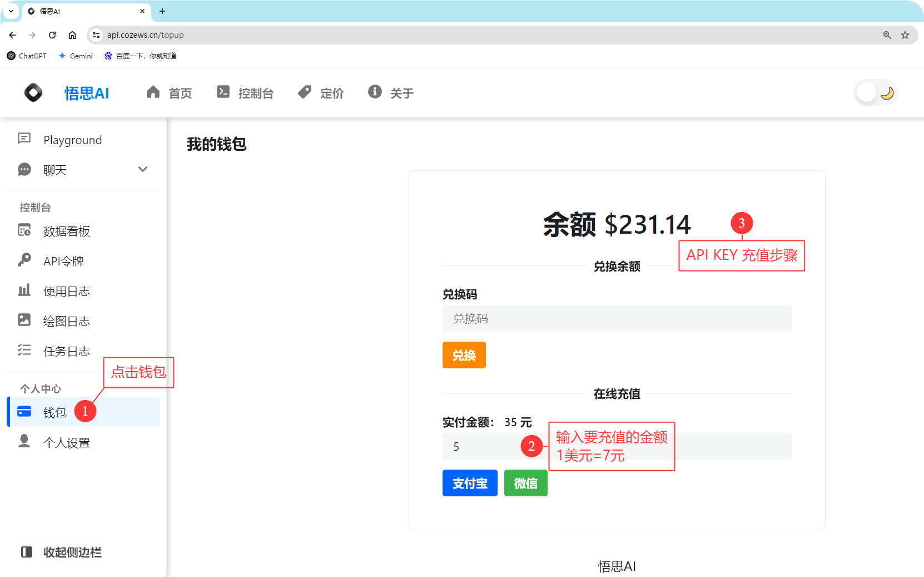The image size is (924, 577).
Task: Open 定价 in top navigation
Action: tap(321, 93)
